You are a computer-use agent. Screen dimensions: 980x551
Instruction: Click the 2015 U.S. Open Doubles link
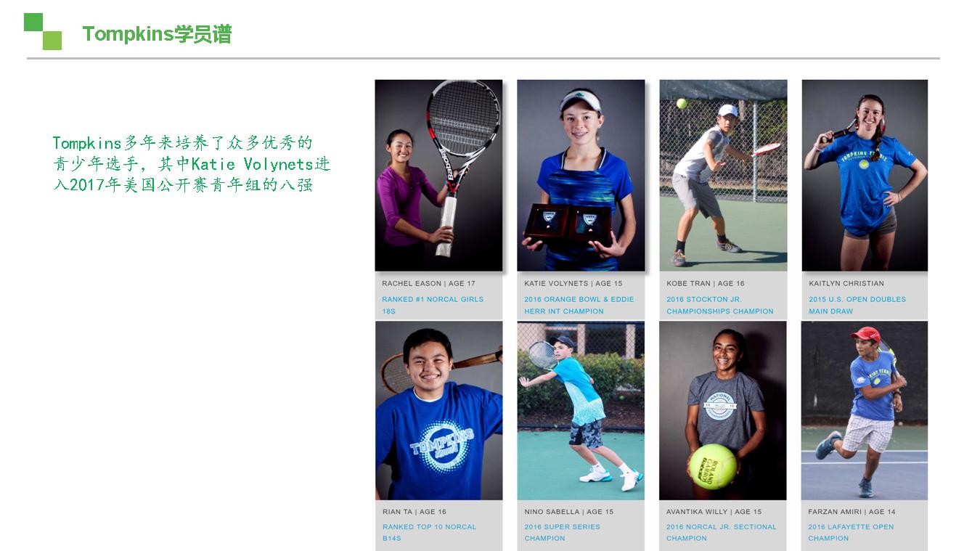click(x=857, y=305)
